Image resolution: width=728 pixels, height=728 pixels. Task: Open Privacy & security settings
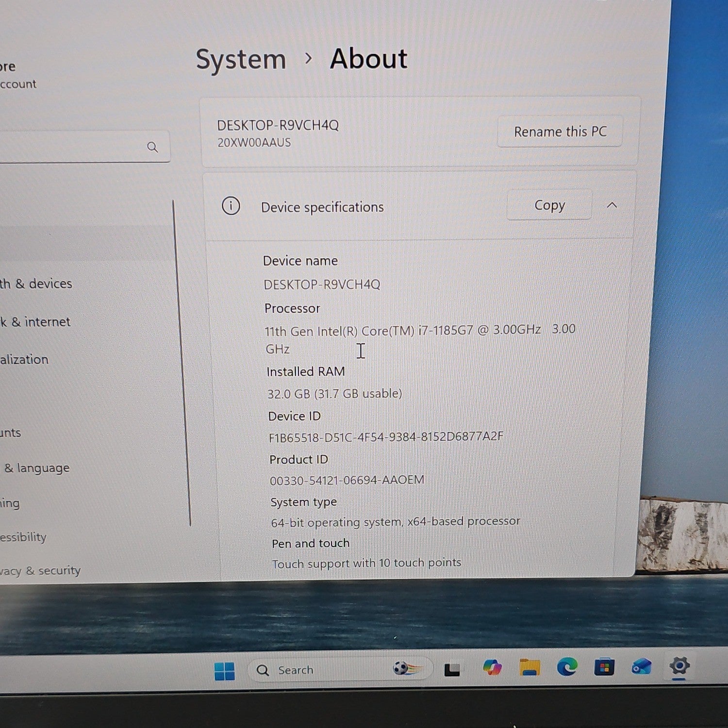[40, 570]
